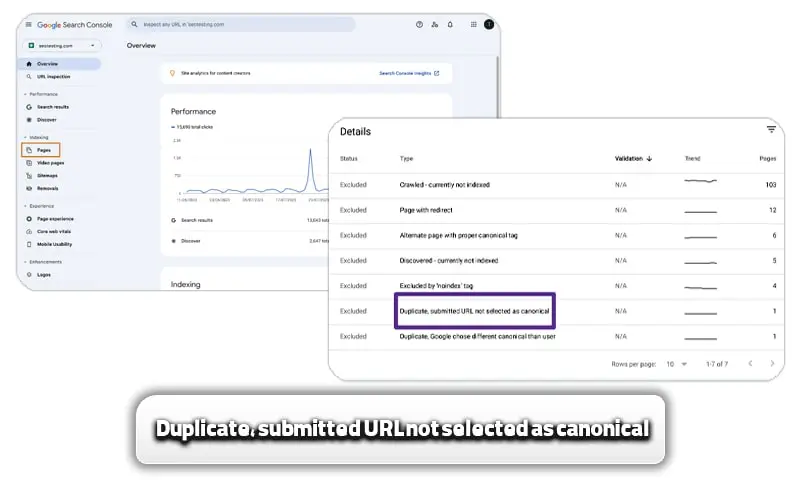Click the Mobile Usability phone icon

pos(29,244)
